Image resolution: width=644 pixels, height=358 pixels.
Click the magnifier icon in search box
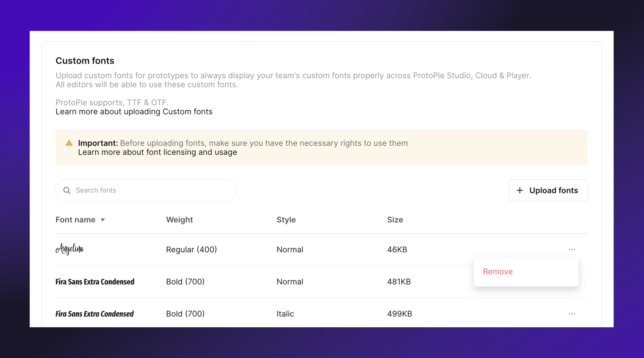tap(67, 190)
